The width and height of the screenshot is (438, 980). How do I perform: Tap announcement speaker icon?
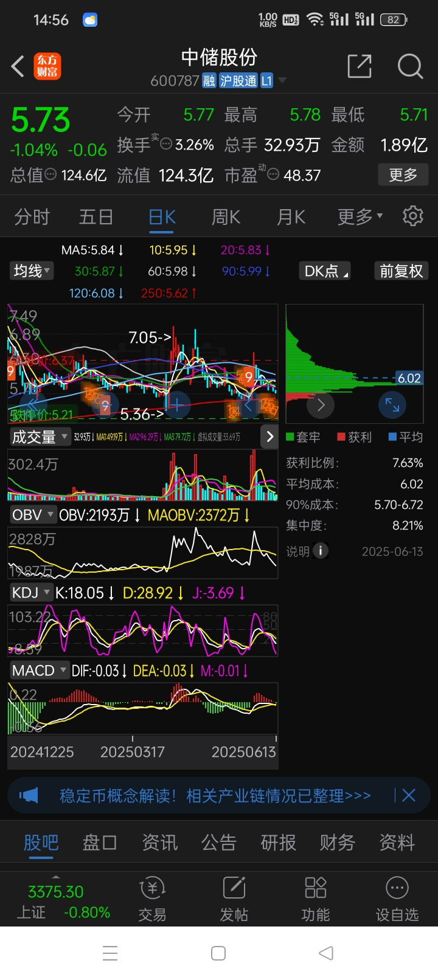point(29,795)
